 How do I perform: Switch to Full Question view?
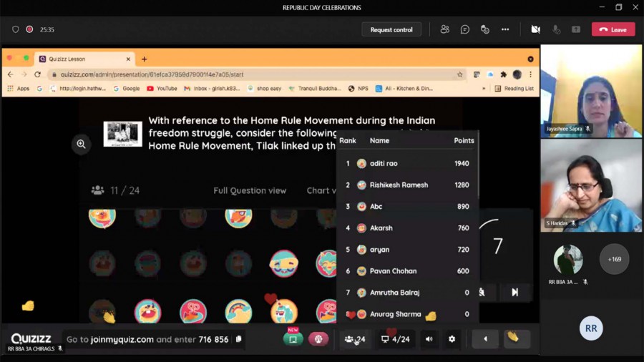click(x=250, y=190)
